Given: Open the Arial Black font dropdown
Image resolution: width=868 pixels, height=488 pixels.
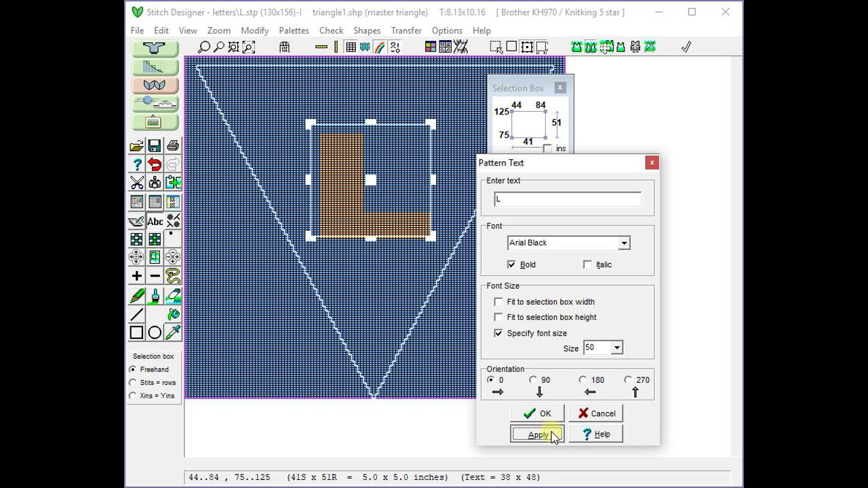Looking at the screenshot, I should 624,243.
